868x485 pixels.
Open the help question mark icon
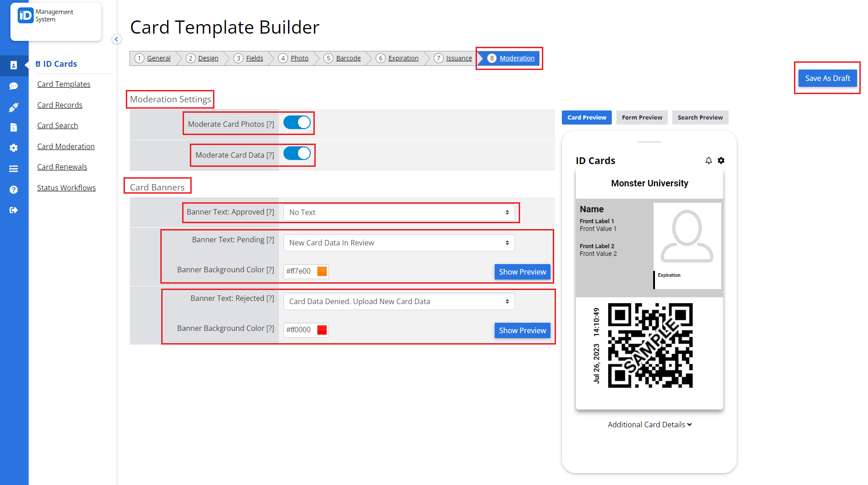[14, 190]
